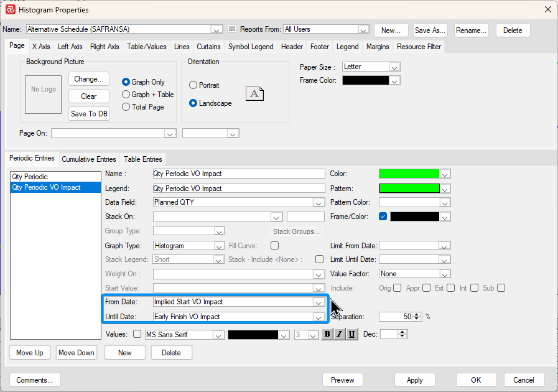Expand the Data Field dropdown
This screenshot has width=558, height=392.
pyautogui.click(x=319, y=202)
